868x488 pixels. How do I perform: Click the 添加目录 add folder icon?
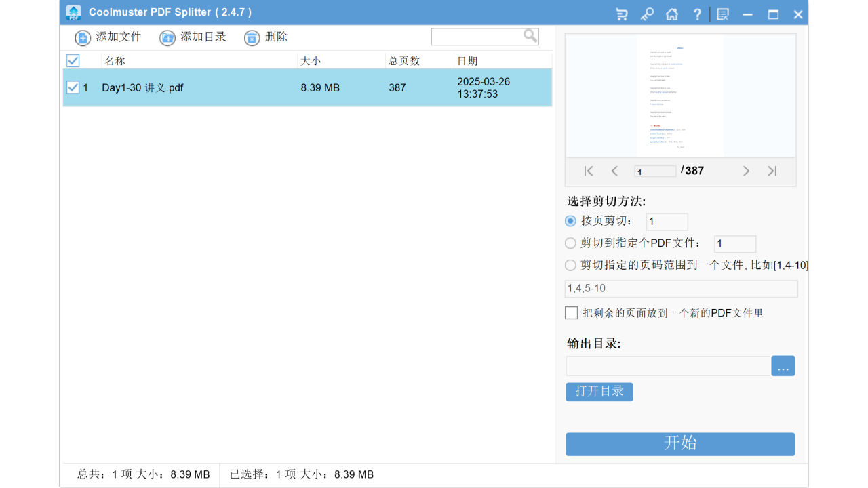(167, 38)
